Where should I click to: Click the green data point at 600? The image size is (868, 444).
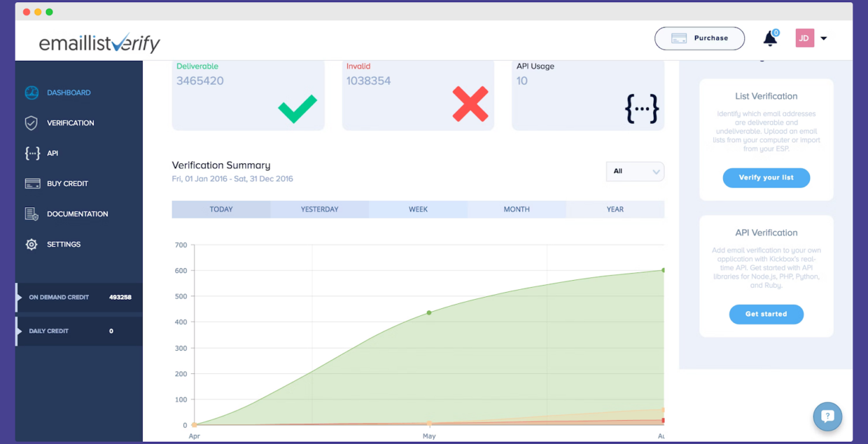662,270
